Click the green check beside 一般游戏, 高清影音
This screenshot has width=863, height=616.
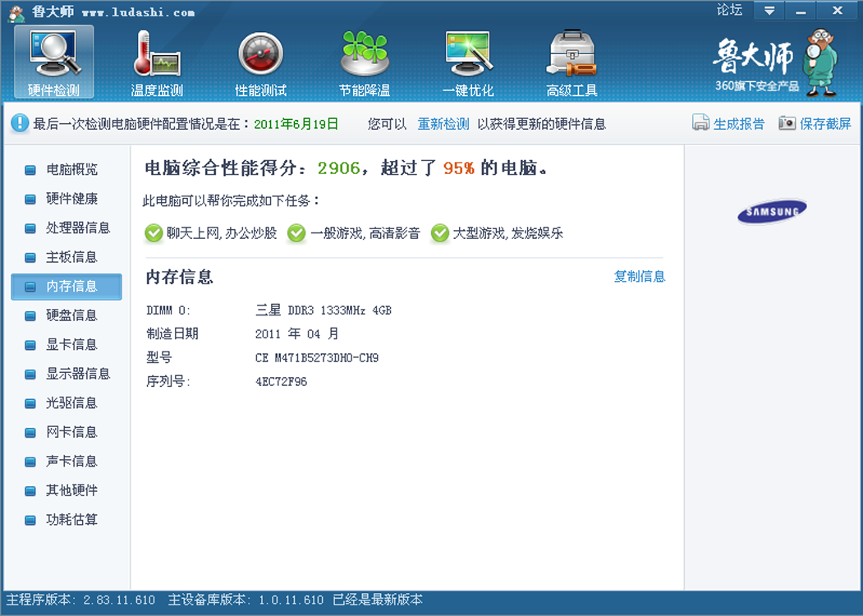click(296, 233)
